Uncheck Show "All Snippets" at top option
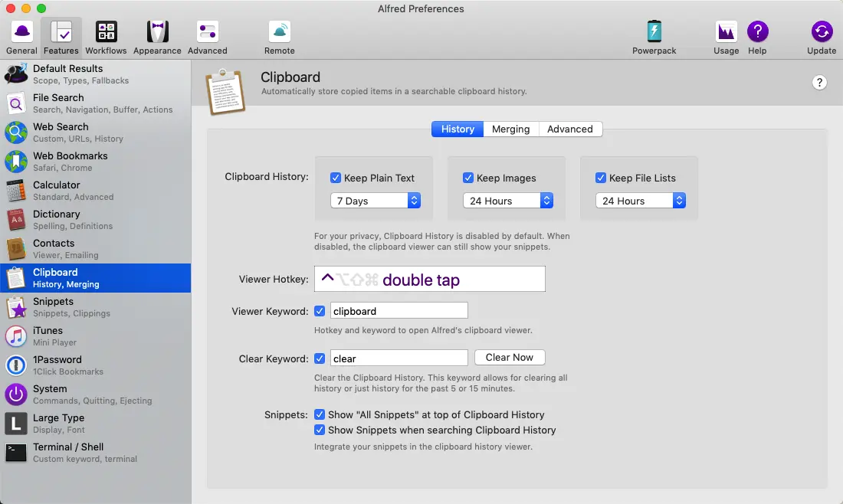 [x=320, y=414]
